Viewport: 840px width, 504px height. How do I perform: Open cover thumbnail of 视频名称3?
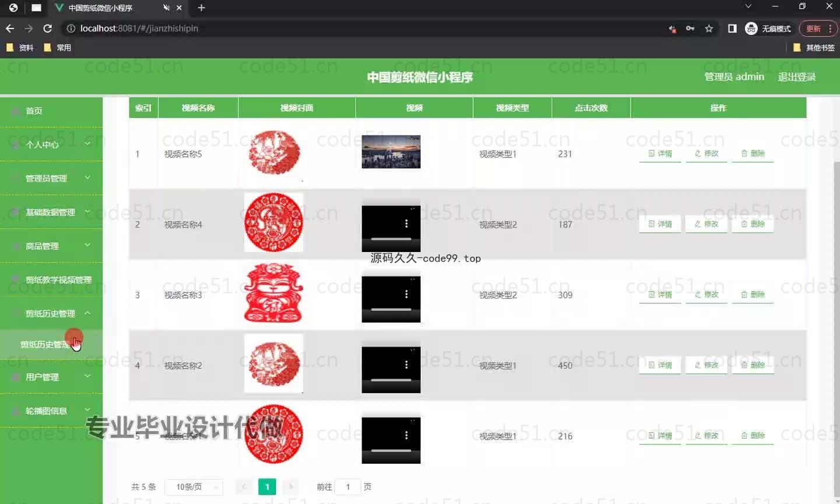[x=274, y=293]
